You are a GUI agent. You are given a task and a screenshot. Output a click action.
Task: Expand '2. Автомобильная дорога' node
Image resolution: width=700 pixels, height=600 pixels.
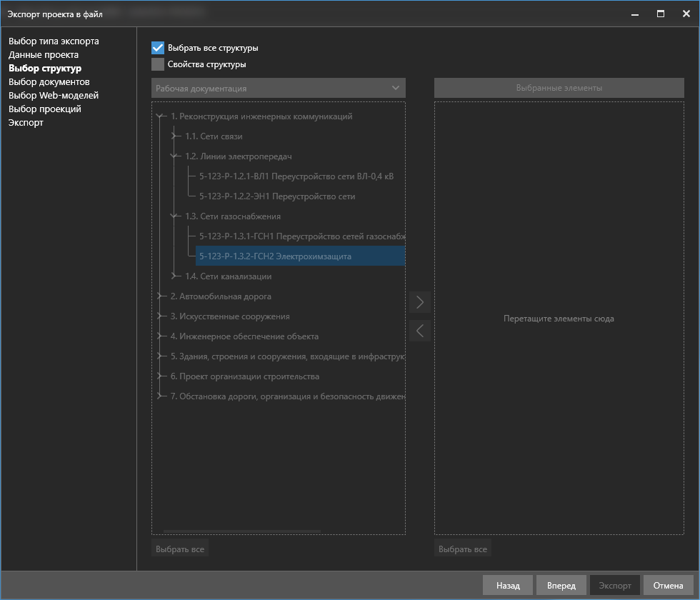coord(161,296)
